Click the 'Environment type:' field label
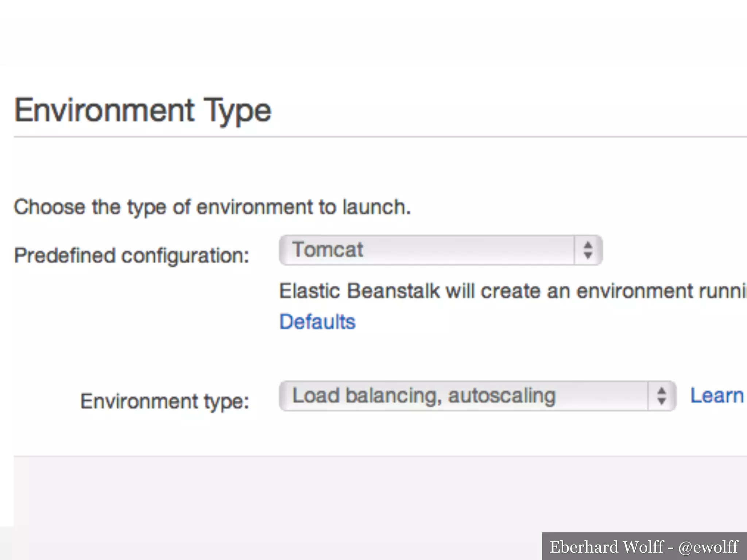The image size is (747, 560). point(165,401)
